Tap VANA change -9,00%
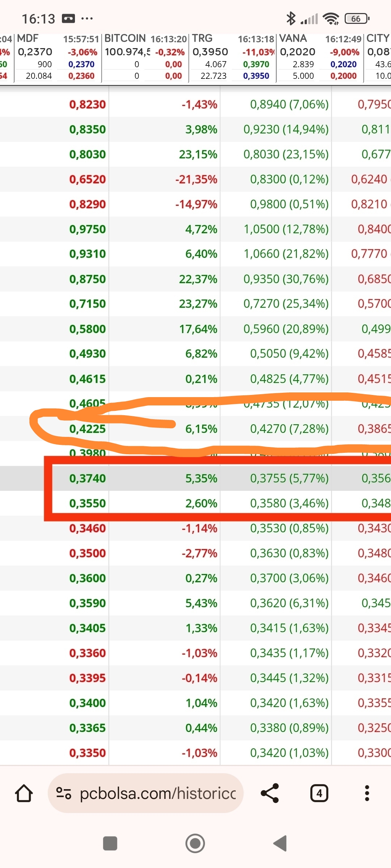The width and height of the screenshot is (391, 868). [x=344, y=52]
